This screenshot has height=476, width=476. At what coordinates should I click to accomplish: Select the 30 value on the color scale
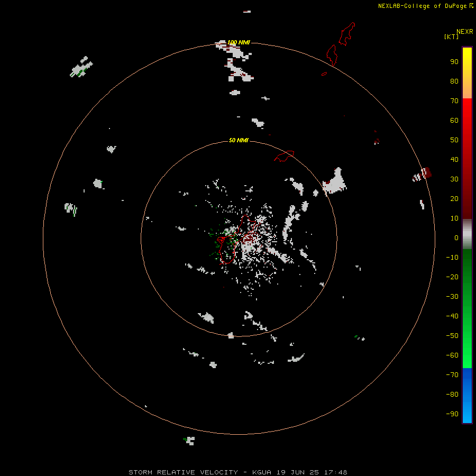(454, 179)
